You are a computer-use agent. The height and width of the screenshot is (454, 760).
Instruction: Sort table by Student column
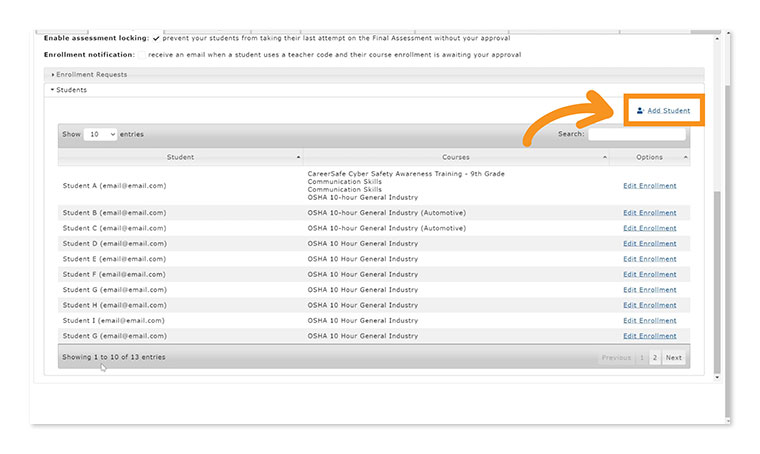tap(180, 157)
